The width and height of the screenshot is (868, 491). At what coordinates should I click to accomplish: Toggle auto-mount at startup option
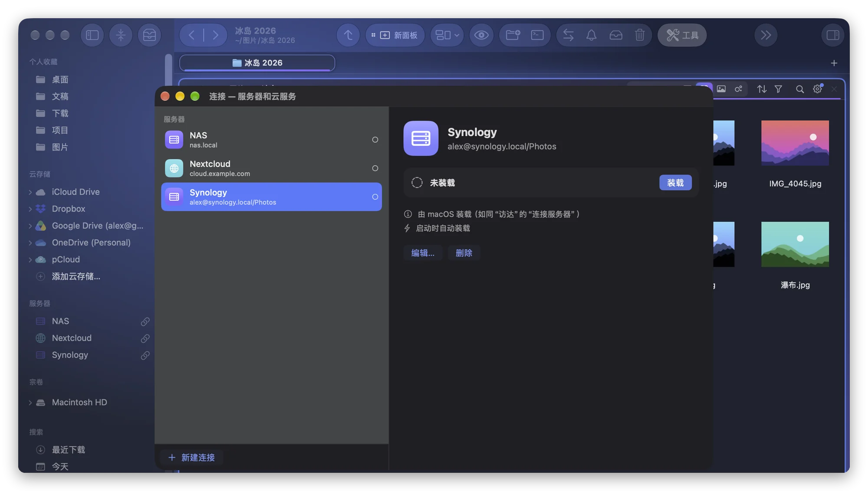pyautogui.click(x=437, y=228)
